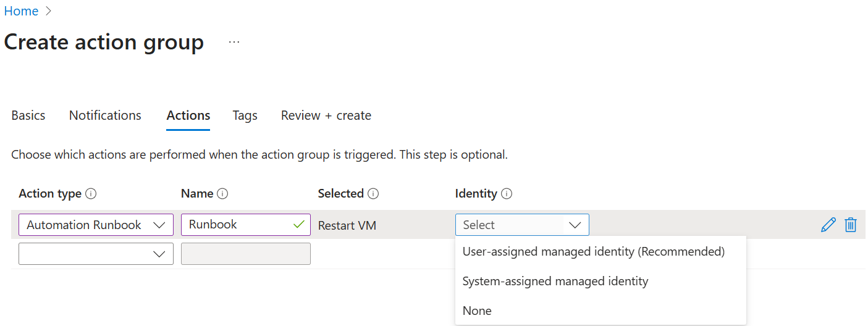The height and width of the screenshot is (326, 868).
Task: Click the edit pencil icon for Runbook action
Action: tap(828, 225)
